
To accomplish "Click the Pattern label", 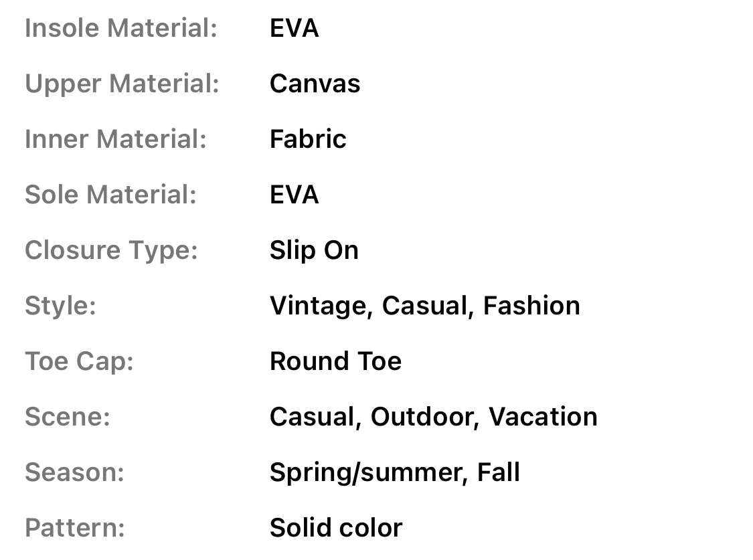I will click(x=74, y=528).
